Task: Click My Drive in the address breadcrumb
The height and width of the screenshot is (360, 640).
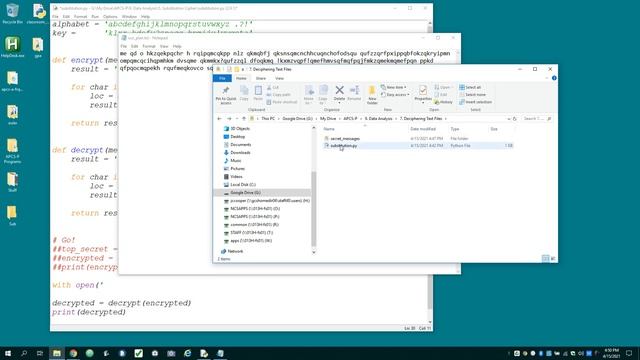Action: (328, 119)
